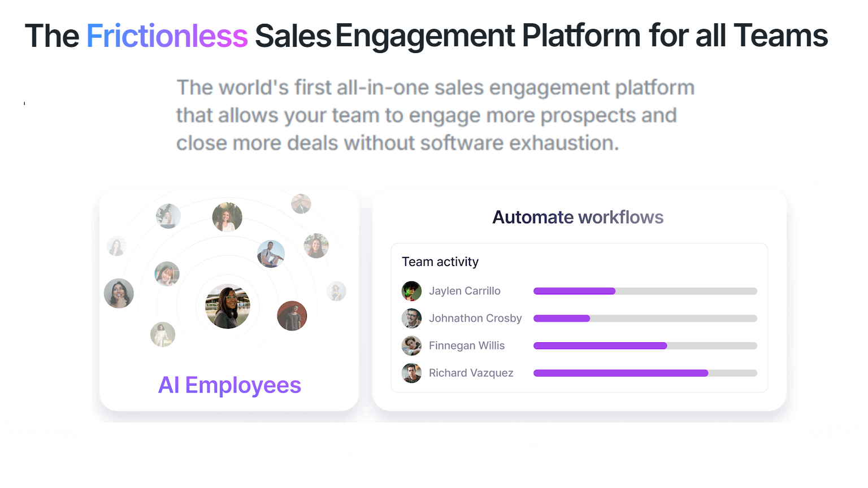The height and width of the screenshot is (488, 868).
Task: Click the central avatar of woman wearing glasses
Action: [228, 306]
